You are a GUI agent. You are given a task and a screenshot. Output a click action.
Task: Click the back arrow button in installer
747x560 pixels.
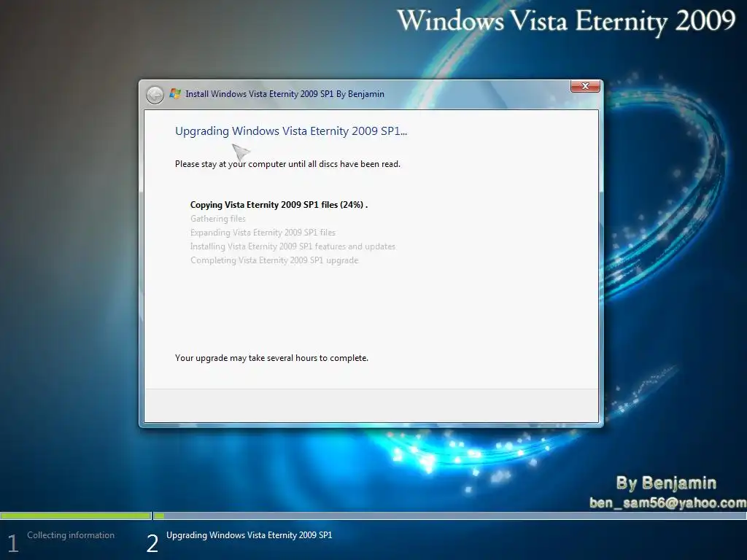tap(155, 95)
